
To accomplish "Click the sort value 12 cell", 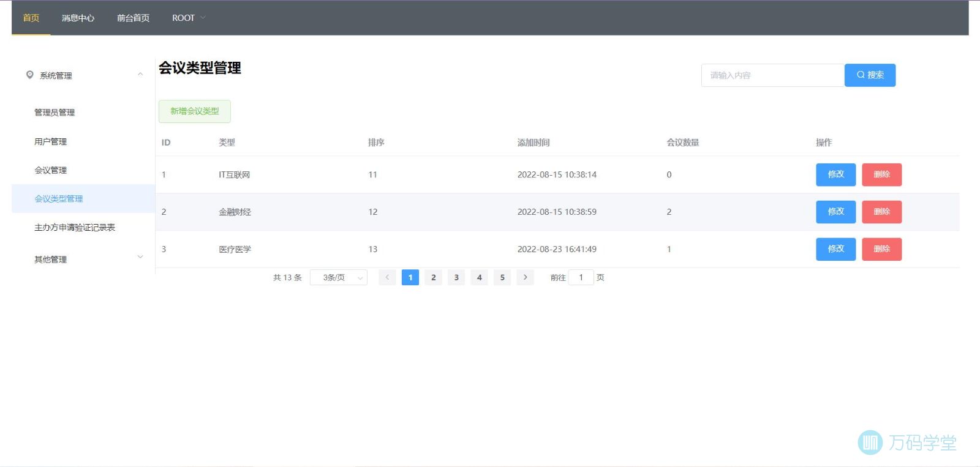I will tap(372, 212).
